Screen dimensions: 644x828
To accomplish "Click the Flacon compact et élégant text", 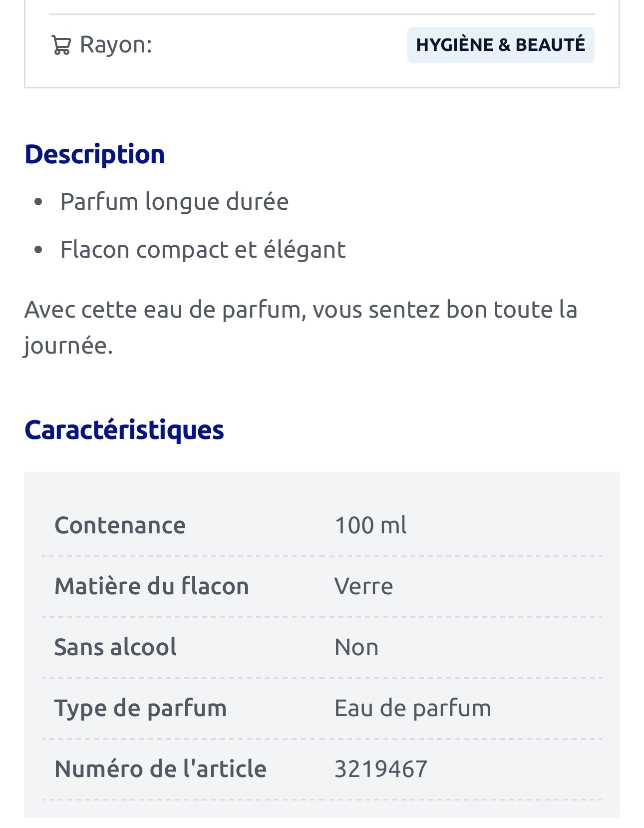I will click(203, 250).
